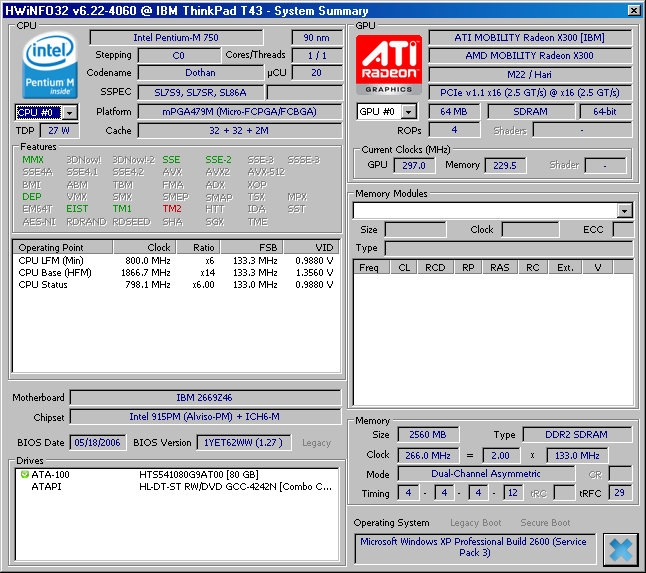Image resolution: width=646 pixels, height=573 pixels.
Task: Click the tRFC value 29
Action: point(620,493)
